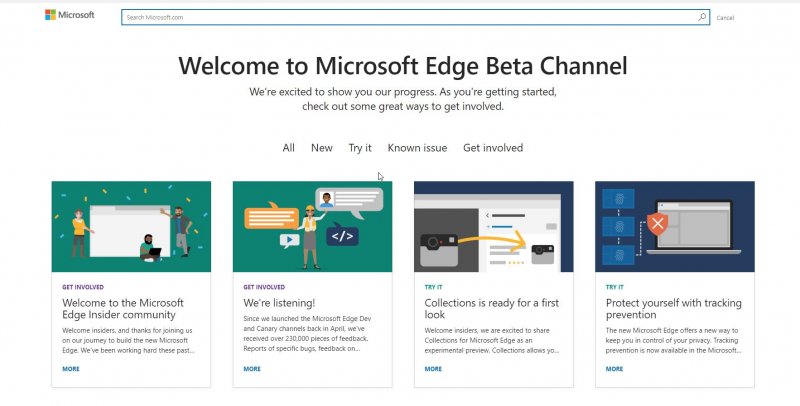The height and width of the screenshot is (406, 800).
Task: Click MORE under tracking prevention card
Action: click(x=614, y=369)
